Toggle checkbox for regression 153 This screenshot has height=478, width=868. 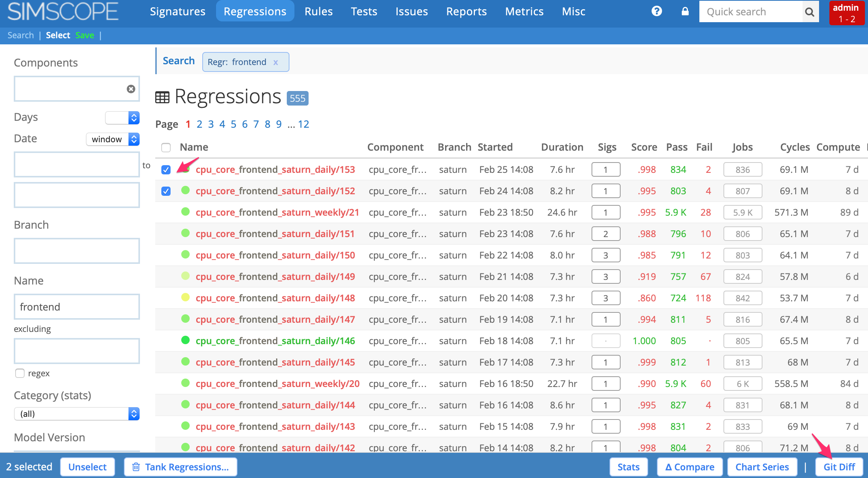point(165,169)
